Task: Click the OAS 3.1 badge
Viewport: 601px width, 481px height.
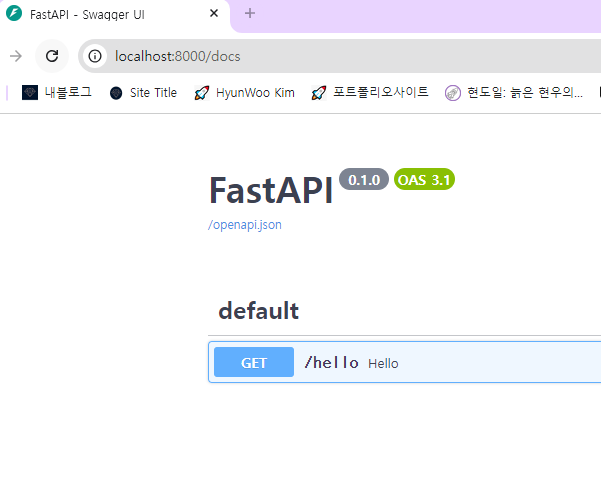Action: 424,179
